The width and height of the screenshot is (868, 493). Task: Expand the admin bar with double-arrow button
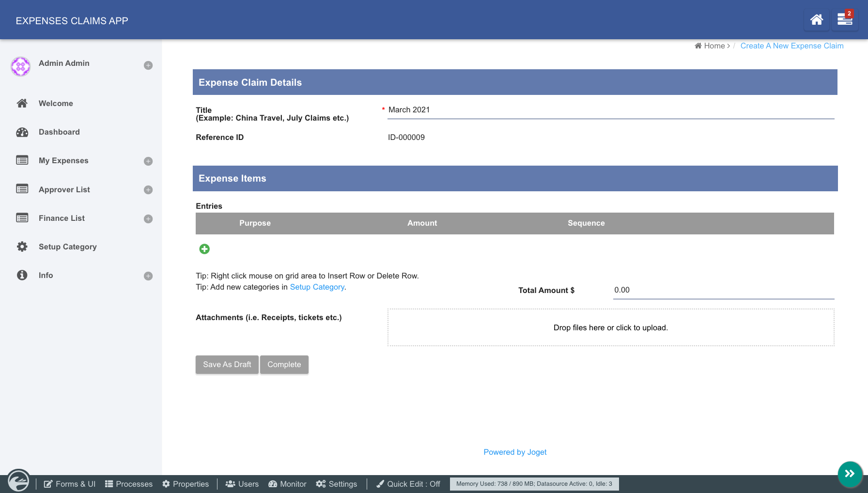tap(850, 474)
